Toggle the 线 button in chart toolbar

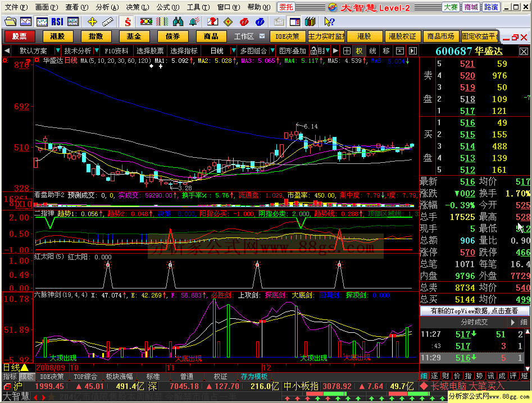[372, 51]
